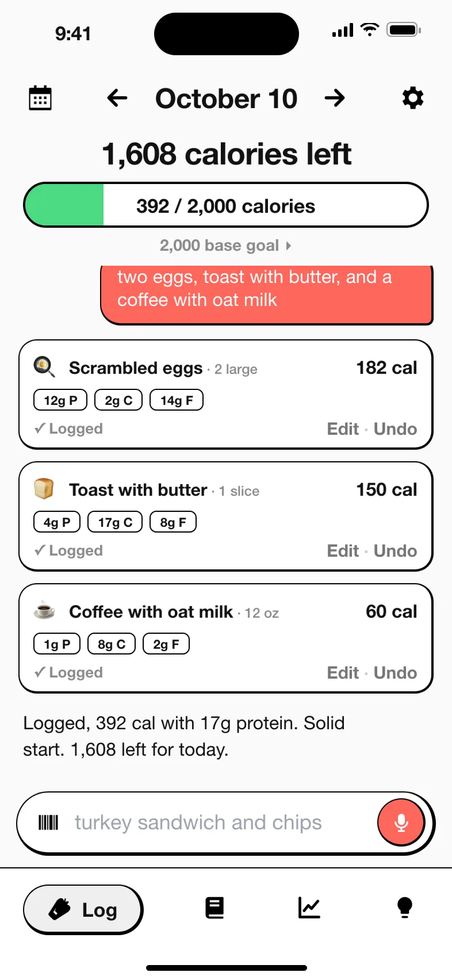Go to previous day with left arrow
The image size is (452, 980).
click(x=117, y=98)
